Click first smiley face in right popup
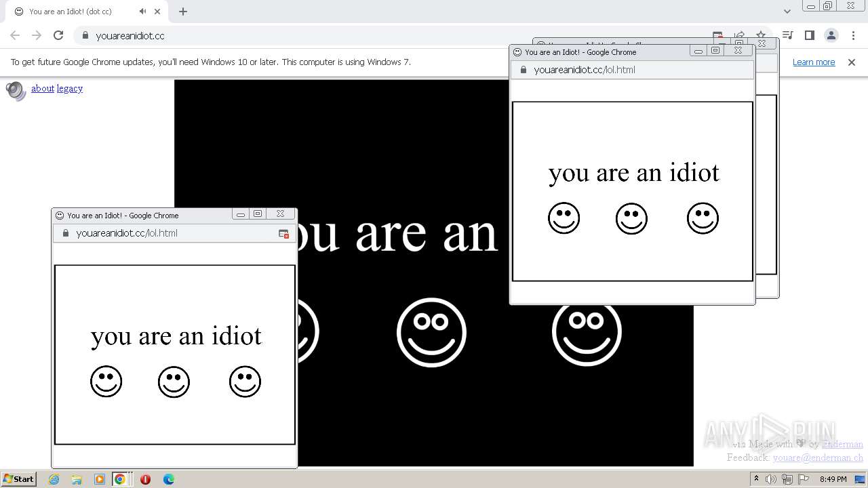Image resolution: width=868 pixels, height=488 pixels. 564,218
